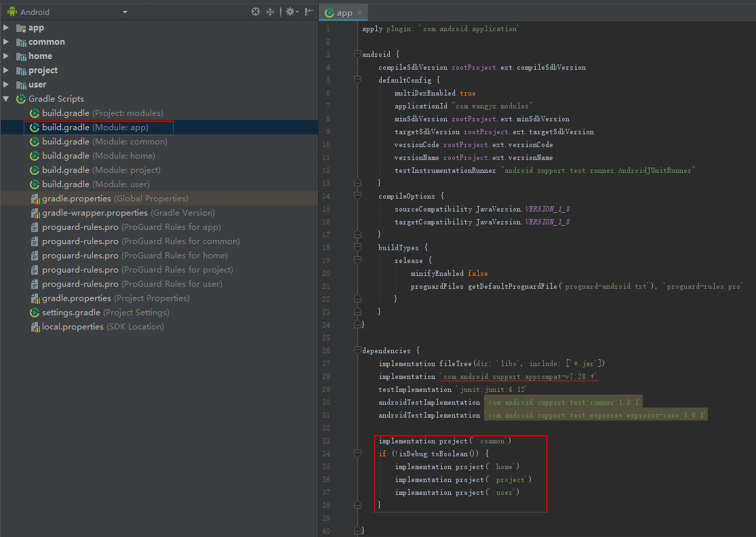Fold the buildTypes block at line 18
The image size is (756, 537).
[357, 247]
